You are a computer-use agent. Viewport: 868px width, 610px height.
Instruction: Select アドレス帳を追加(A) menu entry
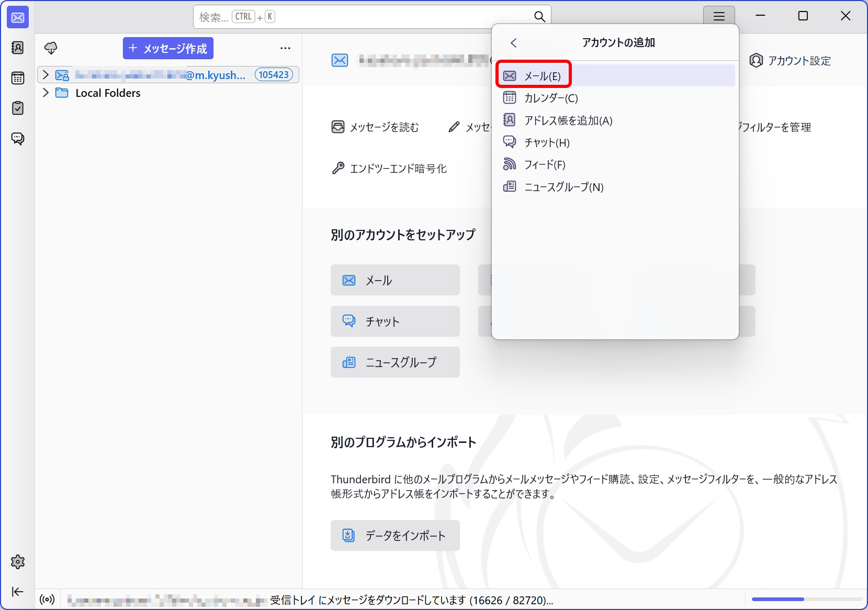[615, 120]
